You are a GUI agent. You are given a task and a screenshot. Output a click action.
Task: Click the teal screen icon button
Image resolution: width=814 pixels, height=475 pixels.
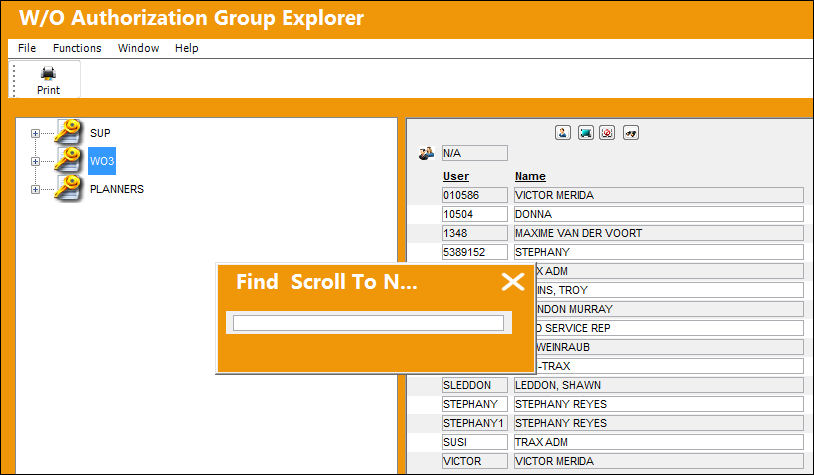click(586, 133)
